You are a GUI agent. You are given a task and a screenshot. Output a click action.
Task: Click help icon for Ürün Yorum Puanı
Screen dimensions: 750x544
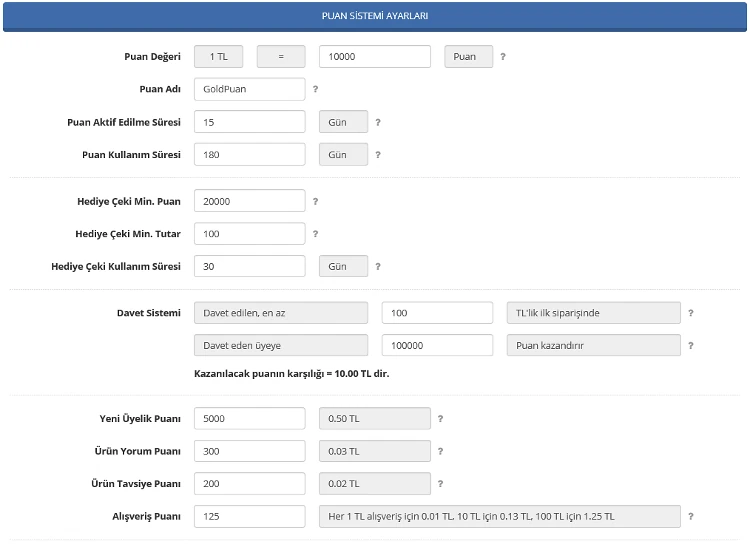(441, 451)
